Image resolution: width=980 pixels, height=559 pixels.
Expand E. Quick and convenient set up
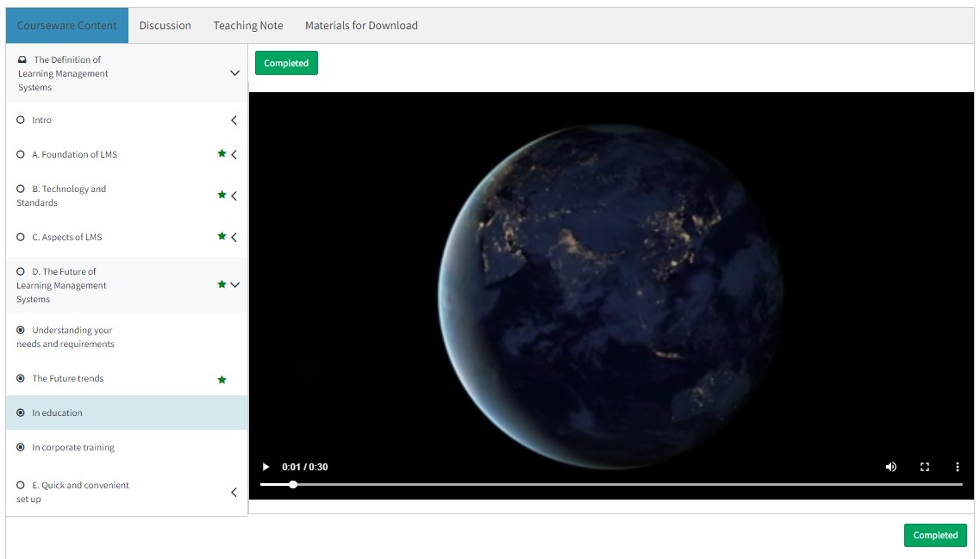(234, 493)
